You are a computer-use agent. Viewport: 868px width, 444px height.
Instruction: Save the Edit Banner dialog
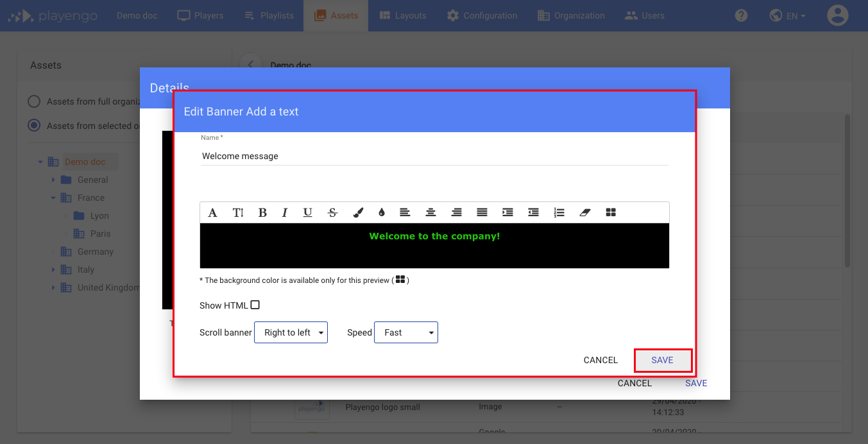663,360
